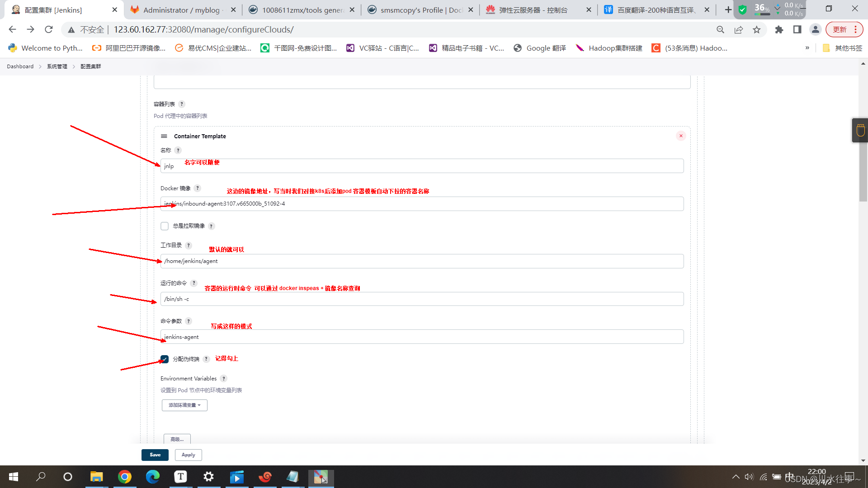Viewport: 868px width, 488px height.
Task: Open browser extensions puzzle icon
Action: click(779, 30)
